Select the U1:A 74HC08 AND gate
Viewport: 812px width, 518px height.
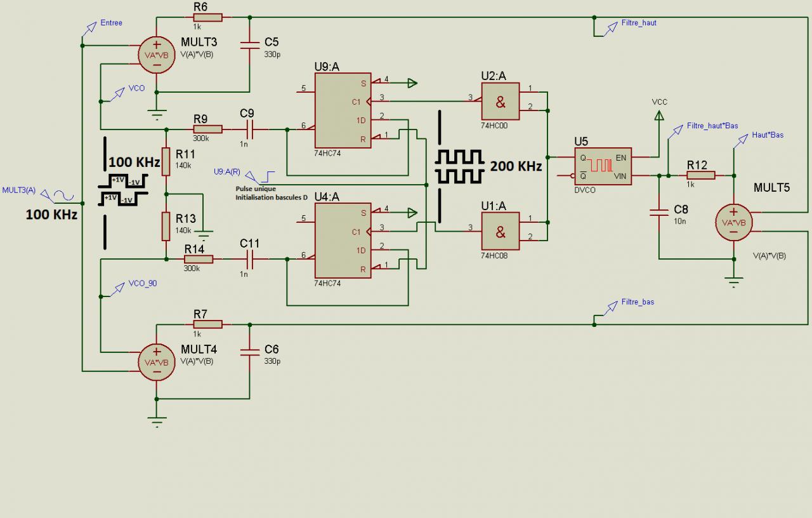tap(501, 231)
